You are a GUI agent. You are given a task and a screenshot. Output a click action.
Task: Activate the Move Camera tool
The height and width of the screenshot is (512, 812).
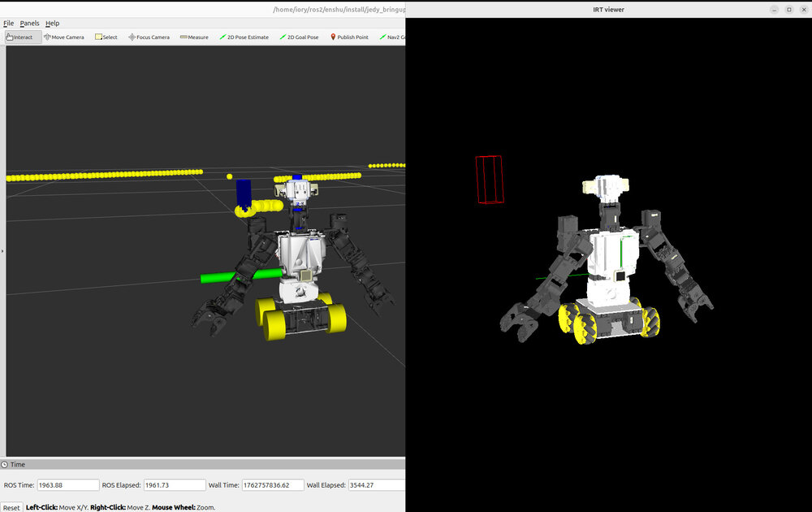(x=63, y=37)
